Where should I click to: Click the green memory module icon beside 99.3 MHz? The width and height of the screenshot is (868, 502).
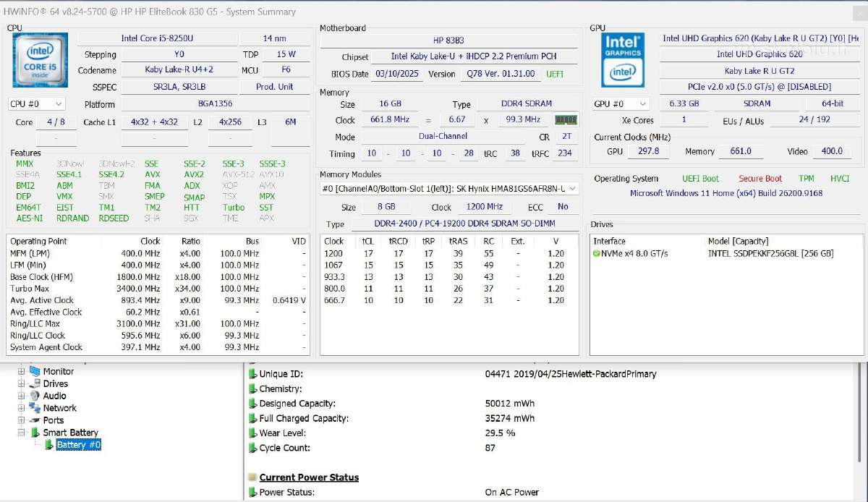[566, 119]
